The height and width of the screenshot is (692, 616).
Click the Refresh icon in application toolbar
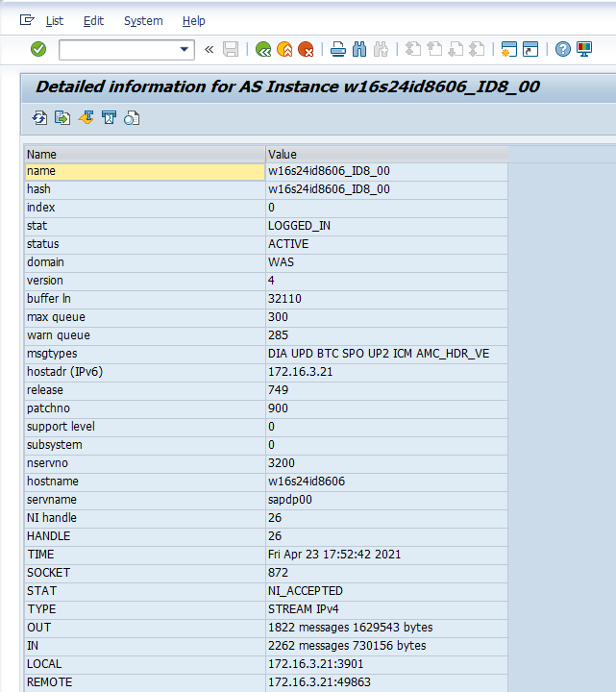coord(39,118)
